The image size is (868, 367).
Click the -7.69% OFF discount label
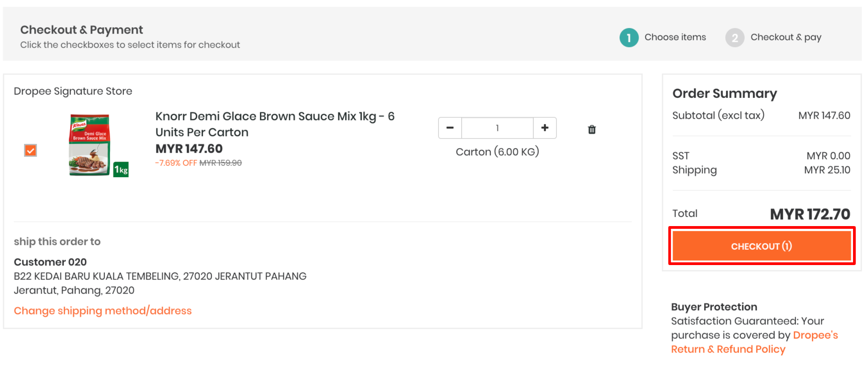click(176, 163)
